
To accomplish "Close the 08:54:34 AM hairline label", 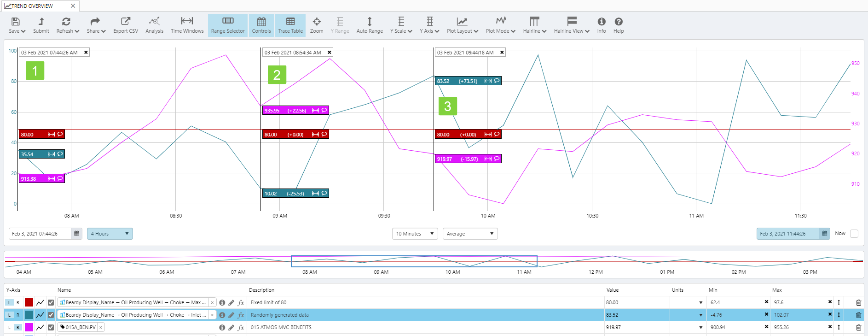I will 330,53.
